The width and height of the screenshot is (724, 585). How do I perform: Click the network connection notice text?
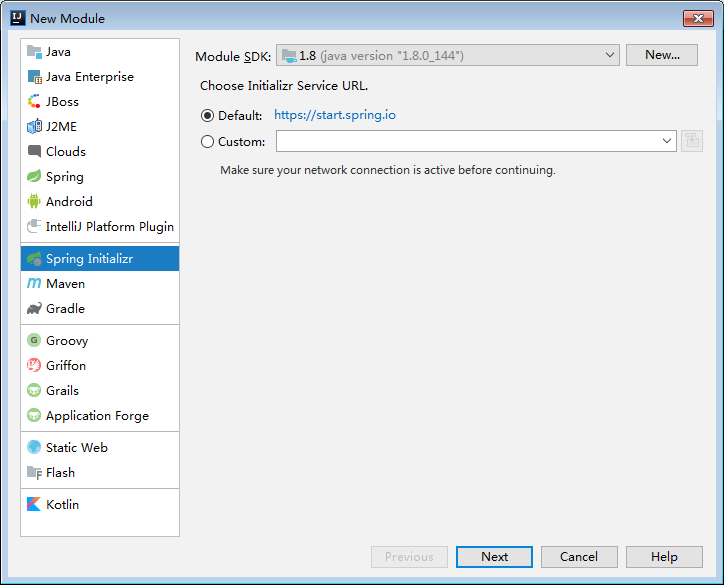pyautogui.click(x=388, y=170)
